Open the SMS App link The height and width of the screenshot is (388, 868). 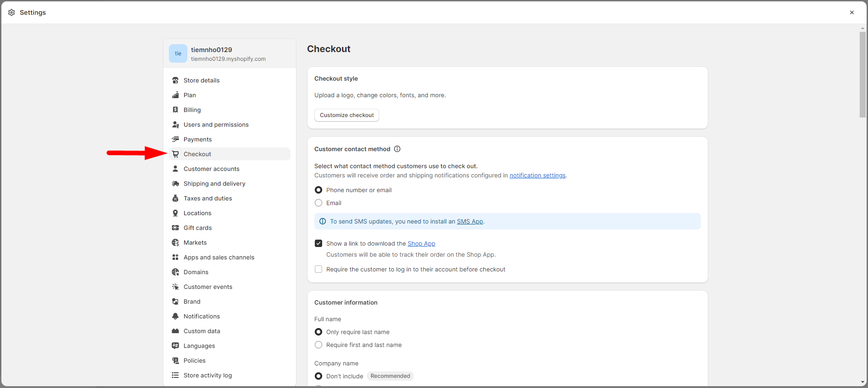coord(470,221)
